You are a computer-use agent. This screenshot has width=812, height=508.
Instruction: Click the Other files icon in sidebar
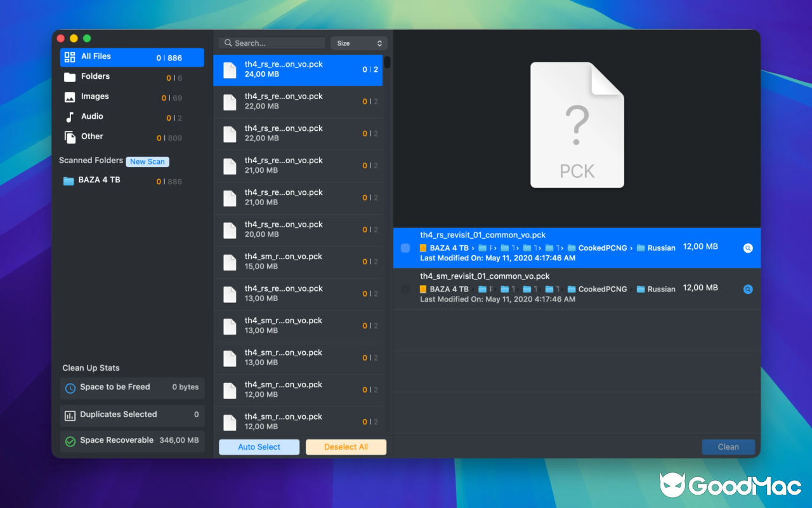tap(69, 137)
